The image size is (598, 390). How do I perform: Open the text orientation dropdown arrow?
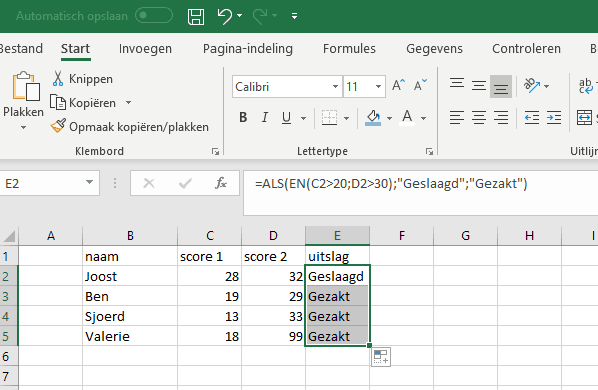coord(547,87)
